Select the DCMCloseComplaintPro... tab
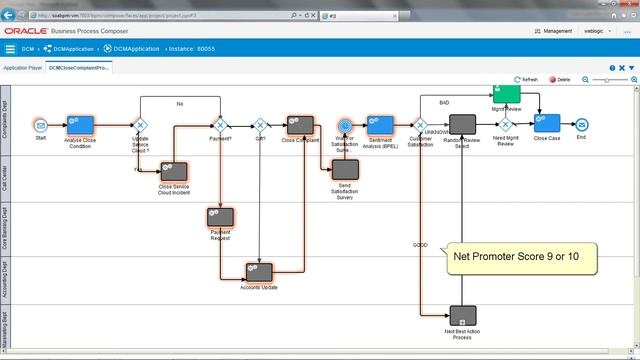The width and height of the screenshot is (640, 360). 79,68
